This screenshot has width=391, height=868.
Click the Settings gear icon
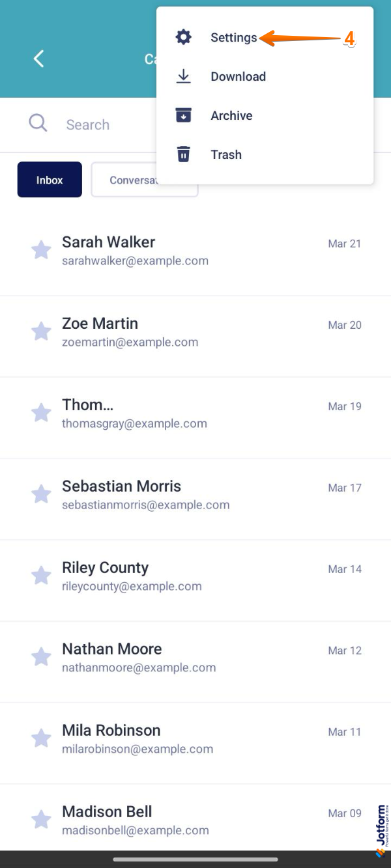[x=183, y=37]
